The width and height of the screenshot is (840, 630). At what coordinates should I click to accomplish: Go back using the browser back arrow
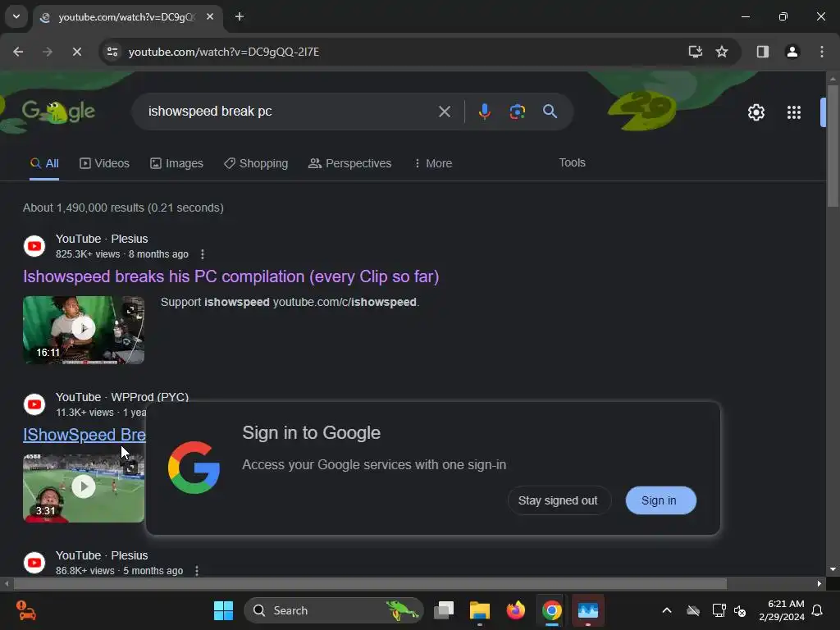[18, 52]
